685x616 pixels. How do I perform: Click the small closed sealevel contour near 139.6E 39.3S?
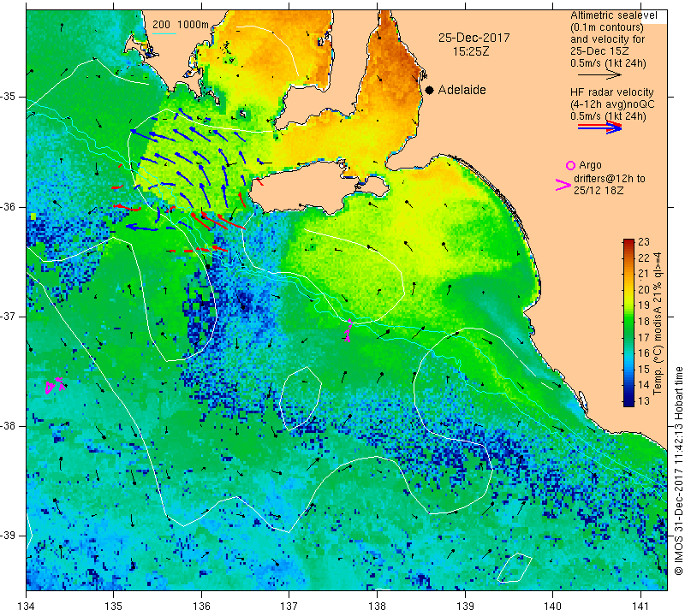[515, 567]
